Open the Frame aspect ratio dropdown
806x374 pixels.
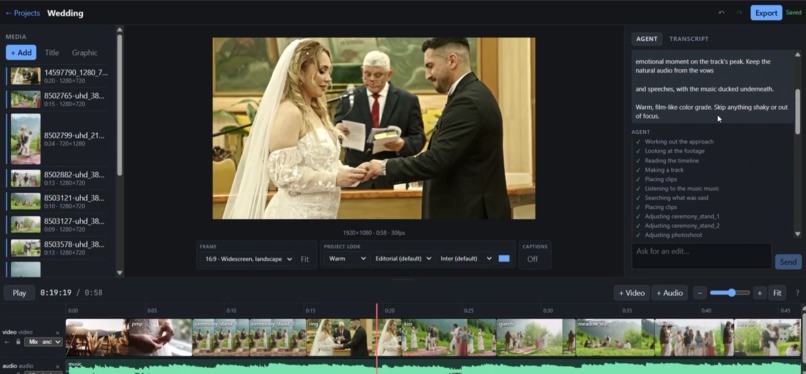[248, 259]
